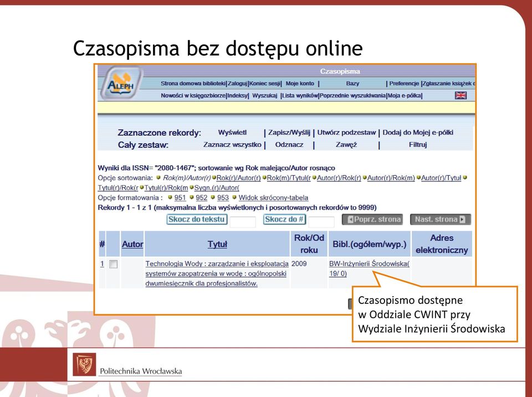The height and width of the screenshot is (397, 532).
Task: Sort by Sygn.(r)/Autor(
Action: click(217, 187)
